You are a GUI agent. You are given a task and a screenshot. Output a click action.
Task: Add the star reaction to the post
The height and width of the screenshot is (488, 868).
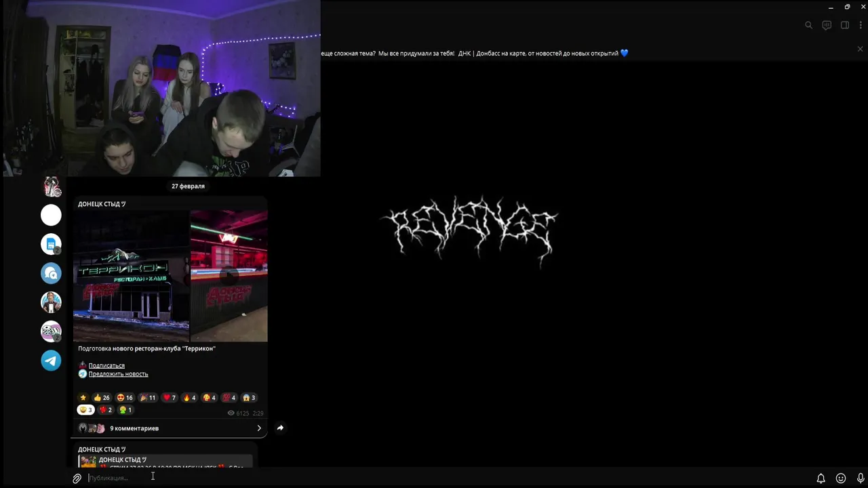[x=83, y=398]
